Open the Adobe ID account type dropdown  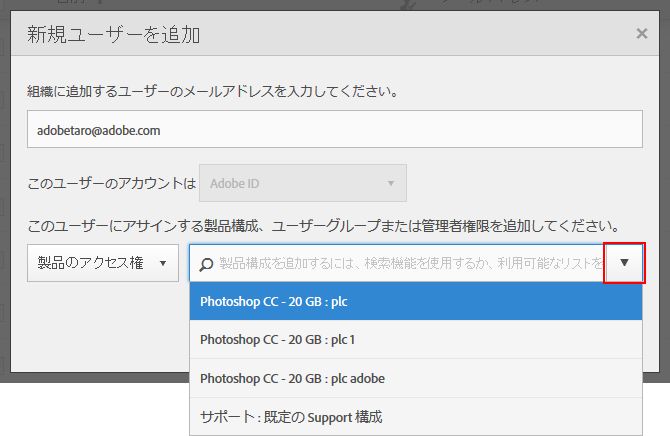pyautogui.click(x=303, y=183)
